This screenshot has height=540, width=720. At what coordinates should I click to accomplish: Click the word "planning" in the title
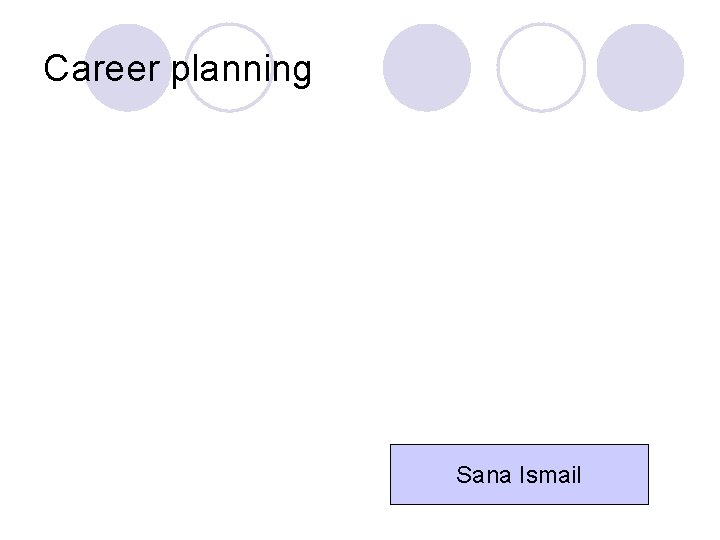(242, 71)
